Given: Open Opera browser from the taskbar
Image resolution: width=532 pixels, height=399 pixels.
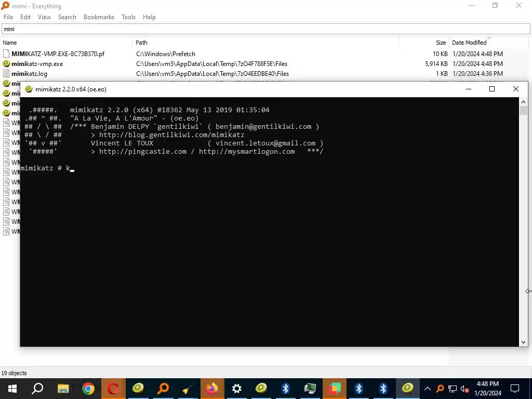Looking at the screenshot, I should pos(113,389).
